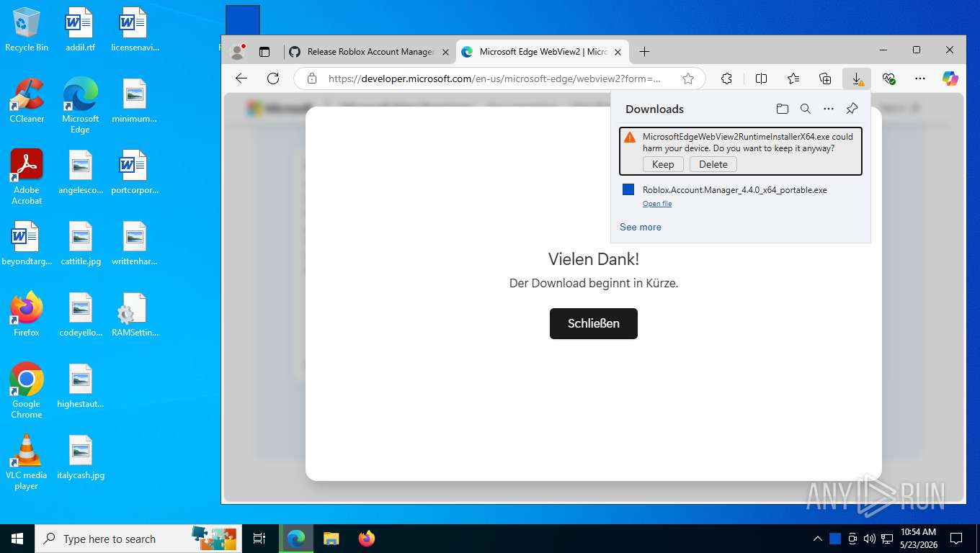The image size is (980, 553).
Task: Select the addil.rtf desktop file
Action: [80, 30]
